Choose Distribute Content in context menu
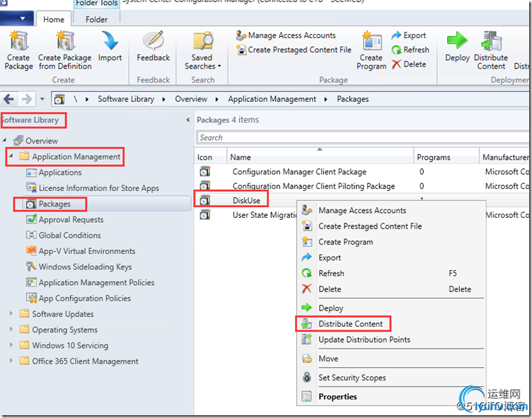Image resolution: width=532 pixels, height=418 pixels. 391,324
